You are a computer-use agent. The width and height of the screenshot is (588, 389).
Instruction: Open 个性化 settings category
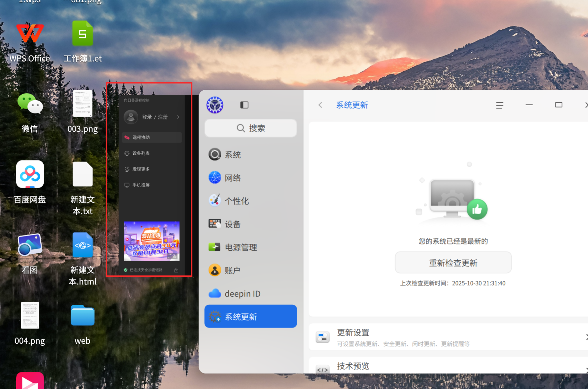(x=251, y=201)
